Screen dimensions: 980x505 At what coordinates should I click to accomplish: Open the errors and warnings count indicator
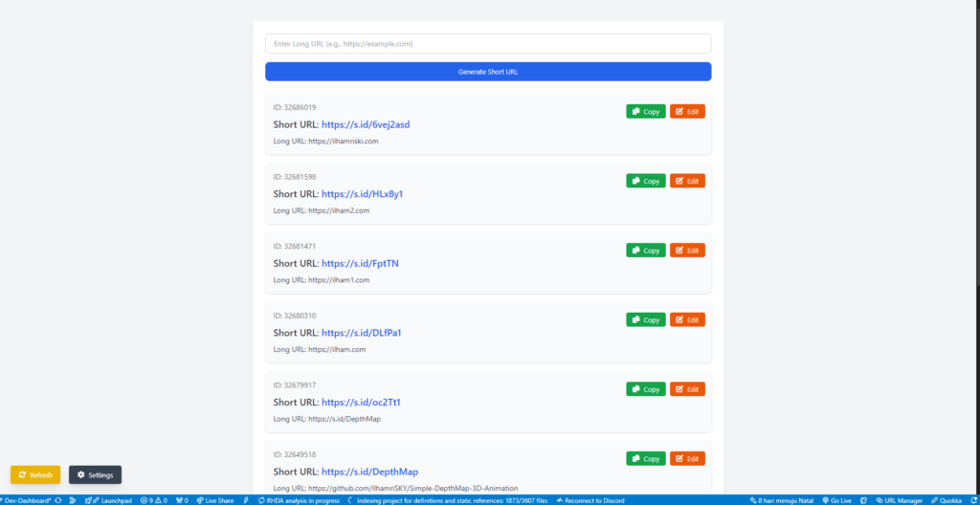[153, 500]
